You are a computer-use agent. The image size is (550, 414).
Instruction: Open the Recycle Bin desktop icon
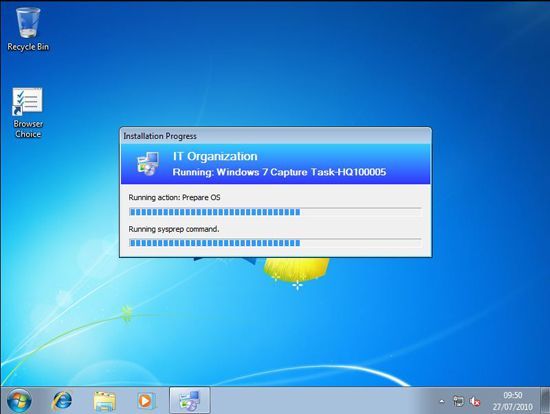[x=28, y=30]
